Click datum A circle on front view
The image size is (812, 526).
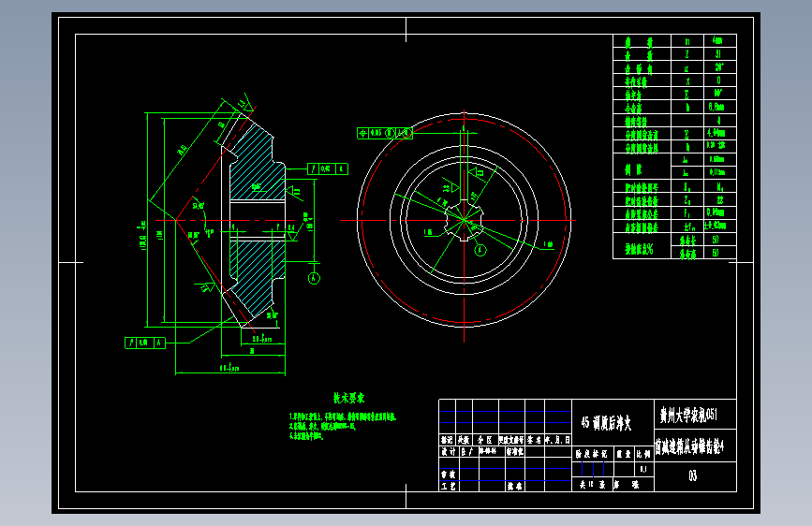(480, 251)
